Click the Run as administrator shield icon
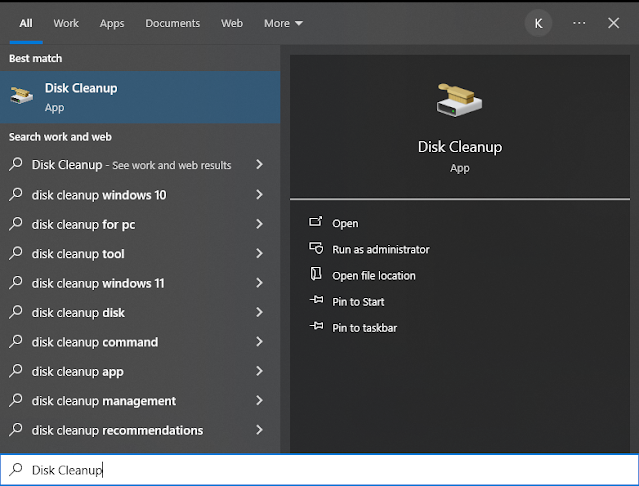The image size is (639, 486). [x=316, y=249]
